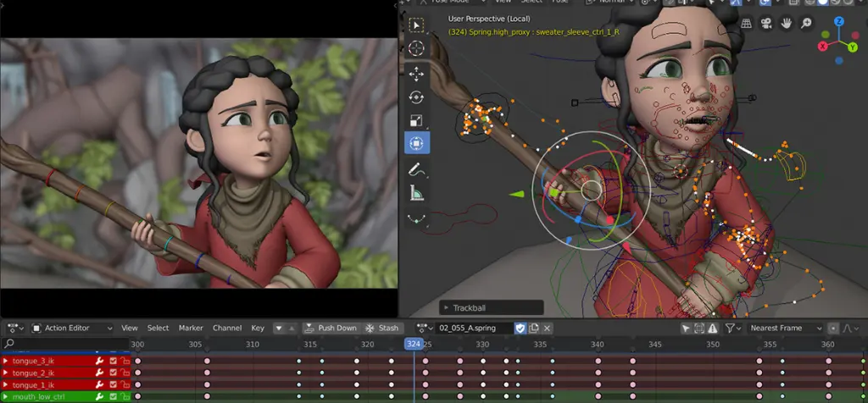The image size is (868, 403).
Task: Open the editor type dropdown in timeline header
Action: (15, 328)
